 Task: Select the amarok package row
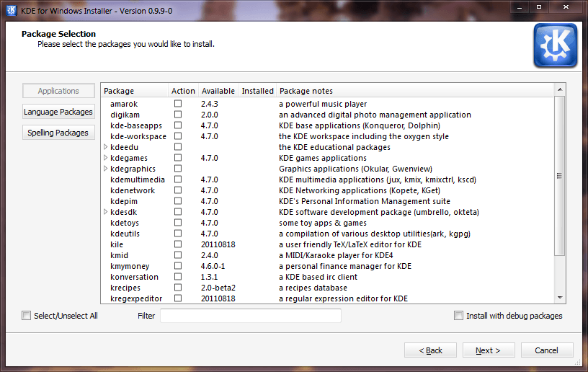pos(327,104)
